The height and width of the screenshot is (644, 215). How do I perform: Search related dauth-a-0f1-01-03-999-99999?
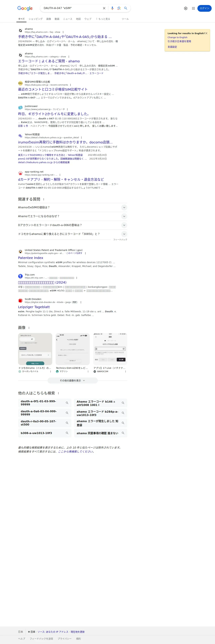[x=45, y=403]
